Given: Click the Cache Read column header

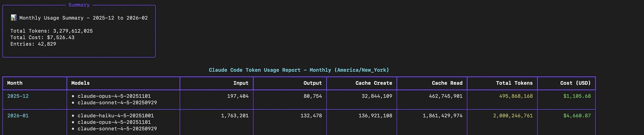Looking at the screenshot, I should 447,83.
